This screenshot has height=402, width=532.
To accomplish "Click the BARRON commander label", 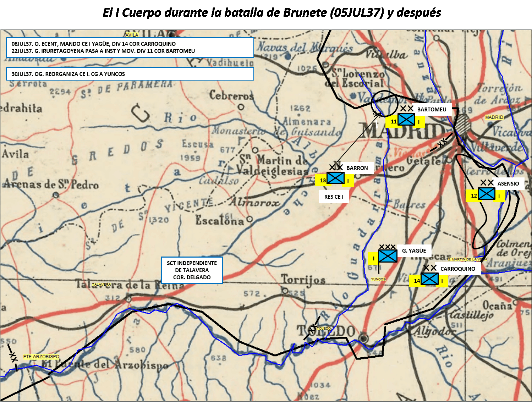I will tap(357, 168).
